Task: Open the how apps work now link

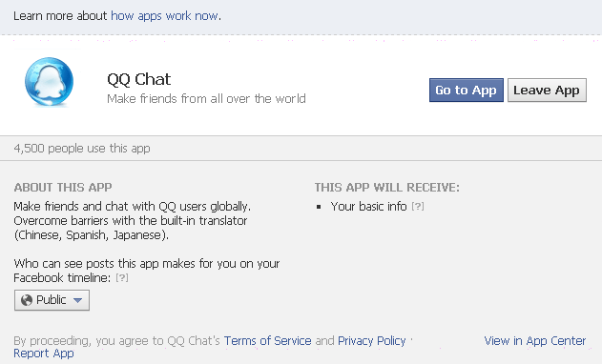Action: [x=165, y=16]
